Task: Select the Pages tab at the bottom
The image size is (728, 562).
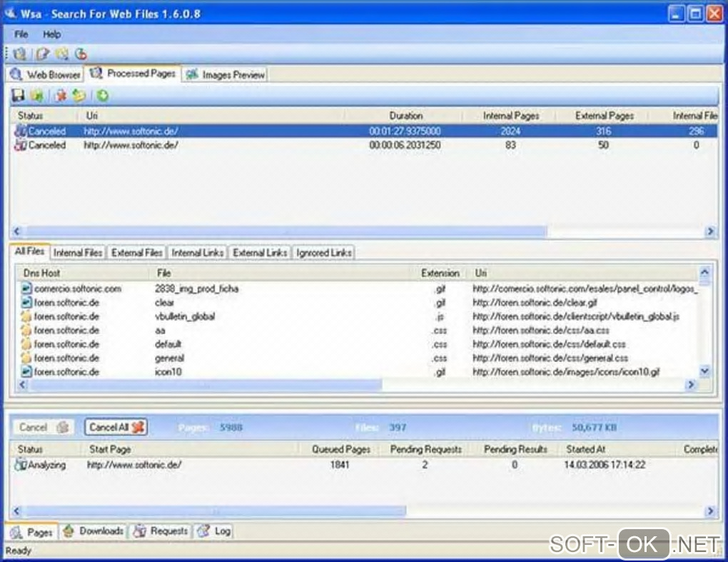Action: tap(31, 532)
